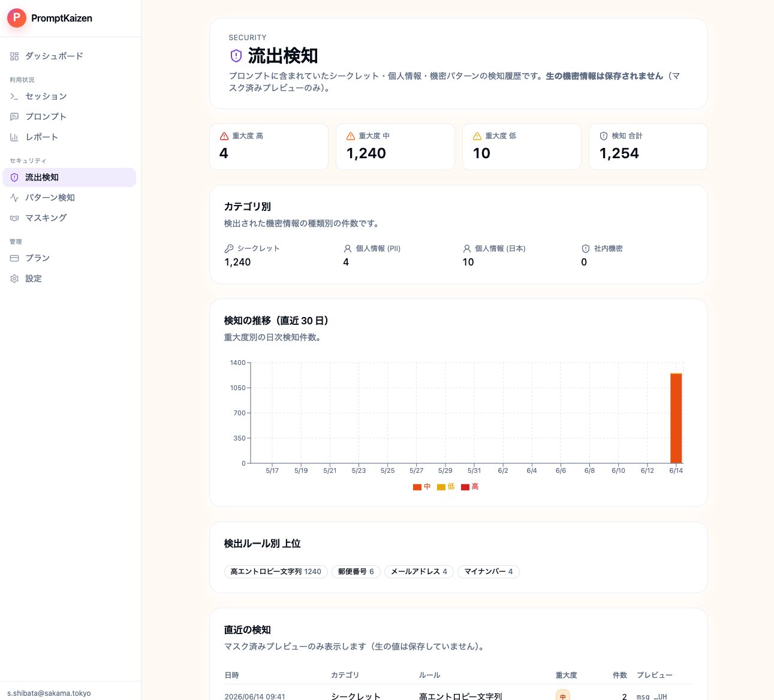Viewport: 774px width, 700px height.
Task: Click the ルール column header
Action: 430,675
